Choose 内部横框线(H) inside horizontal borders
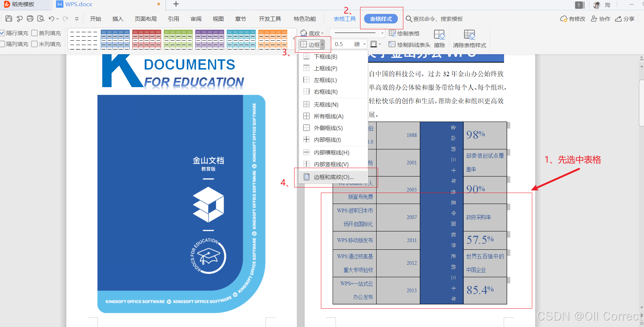 point(333,152)
